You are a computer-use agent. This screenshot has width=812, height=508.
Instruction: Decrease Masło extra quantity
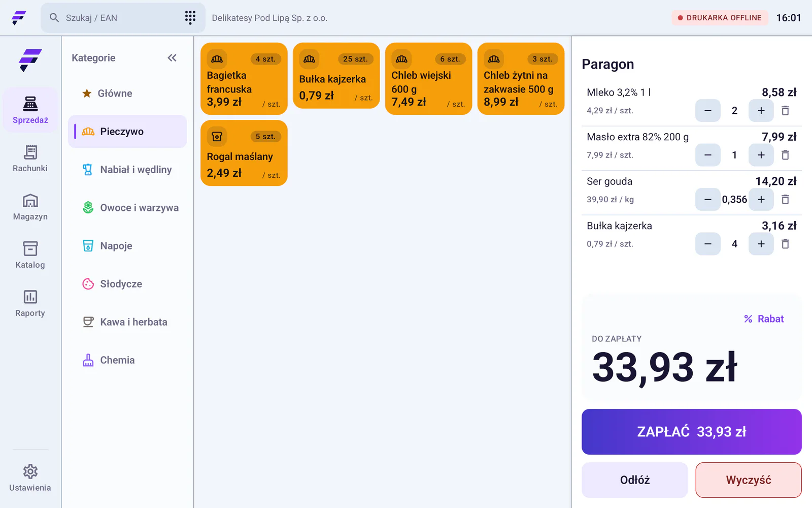[x=708, y=155]
